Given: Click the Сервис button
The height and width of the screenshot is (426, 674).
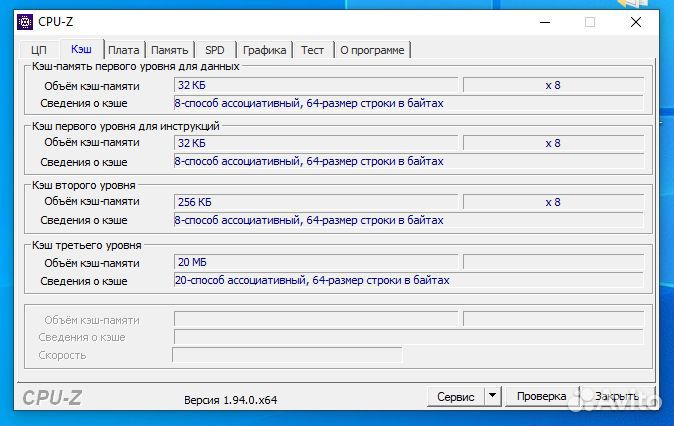Looking at the screenshot, I should pos(456,396).
